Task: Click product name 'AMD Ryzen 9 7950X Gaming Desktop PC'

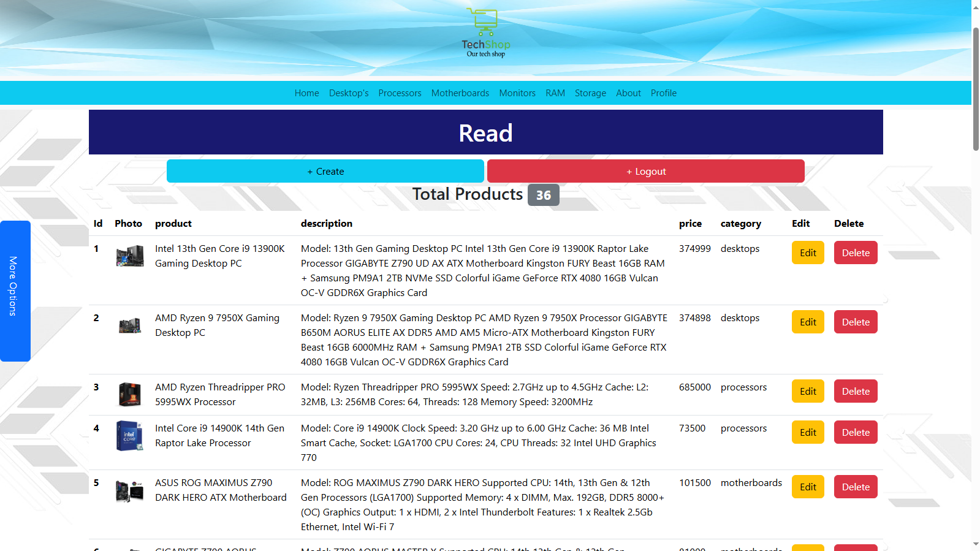Action: [x=217, y=325]
